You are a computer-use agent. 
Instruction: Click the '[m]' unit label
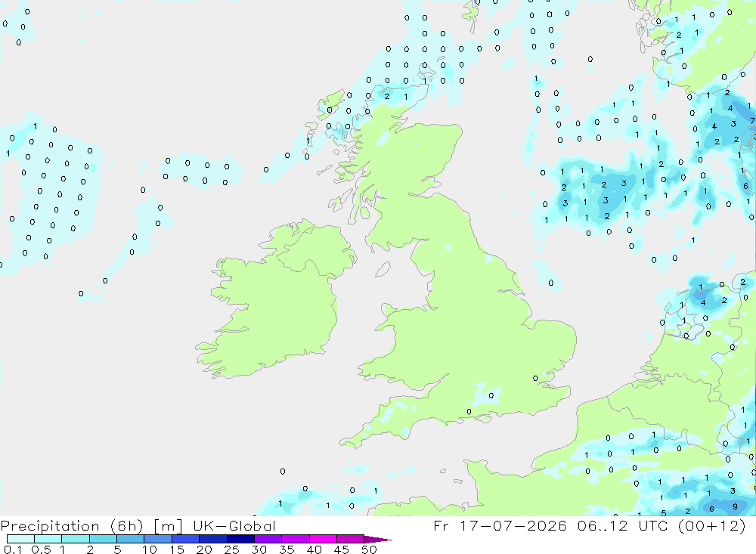[169, 526]
